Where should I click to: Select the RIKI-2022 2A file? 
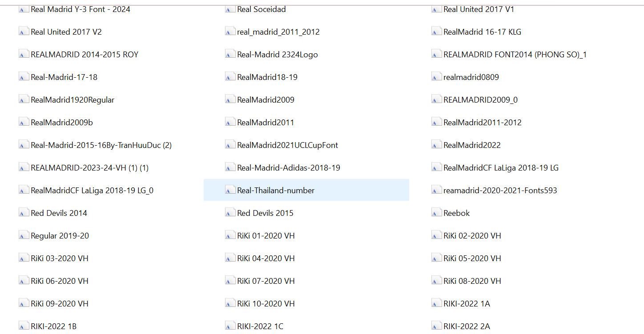(x=467, y=326)
